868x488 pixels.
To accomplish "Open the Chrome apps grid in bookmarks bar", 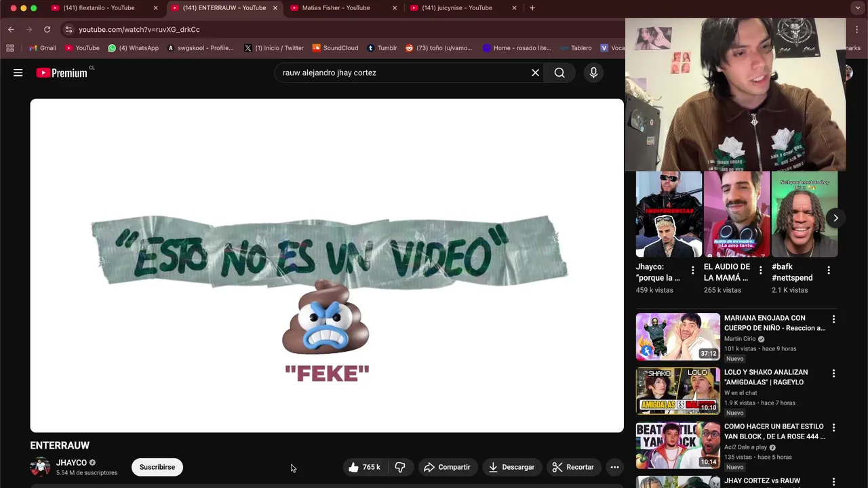I will tap(9, 48).
